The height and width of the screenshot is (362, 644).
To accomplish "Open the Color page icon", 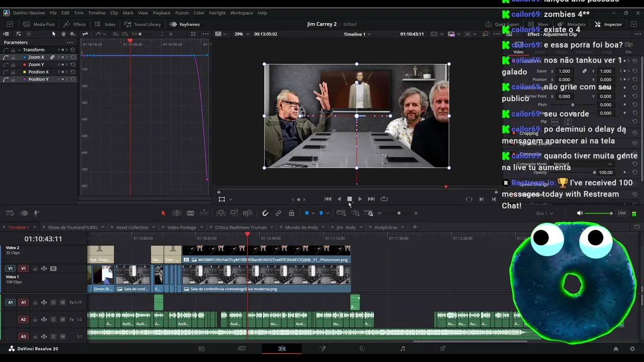I will click(x=362, y=348).
